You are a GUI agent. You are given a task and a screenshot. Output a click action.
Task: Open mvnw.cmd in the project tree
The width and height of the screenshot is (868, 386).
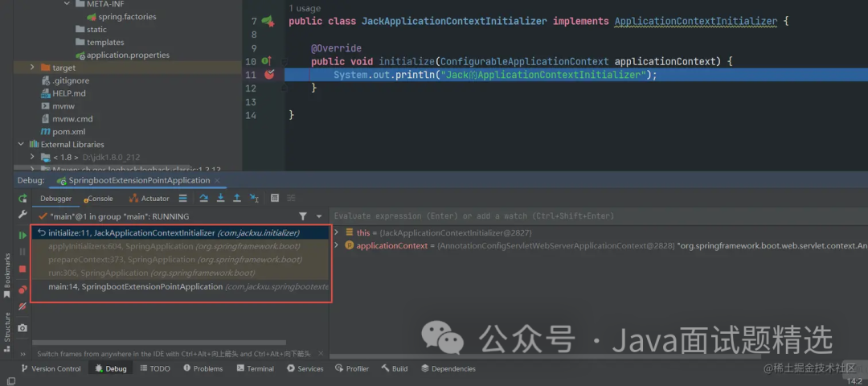tap(67, 118)
